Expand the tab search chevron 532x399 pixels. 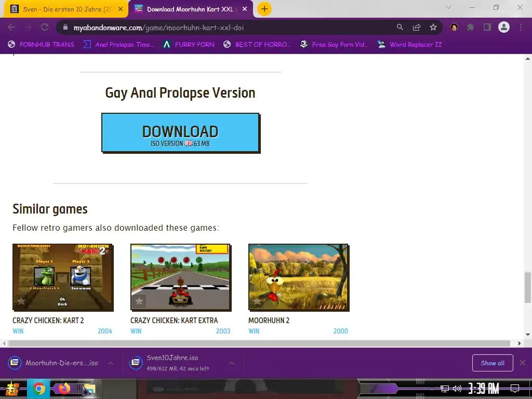point(448,7)
